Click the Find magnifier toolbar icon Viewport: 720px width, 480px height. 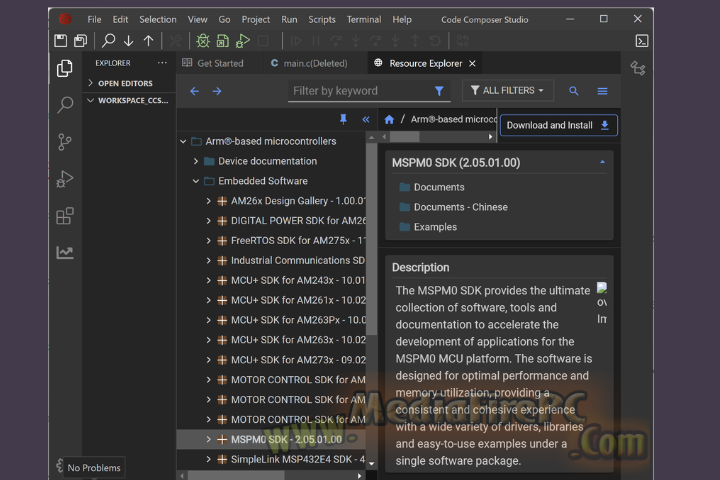click(108, 41)
